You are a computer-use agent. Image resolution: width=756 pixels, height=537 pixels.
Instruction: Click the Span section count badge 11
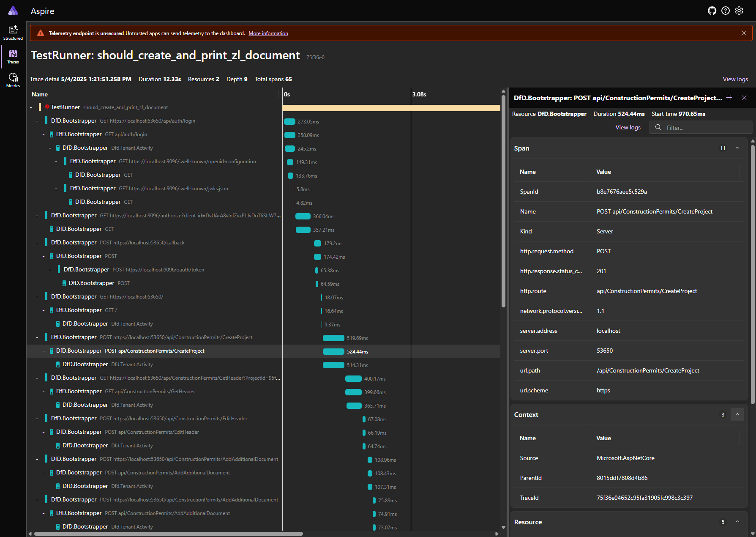(x=723, y=148)
